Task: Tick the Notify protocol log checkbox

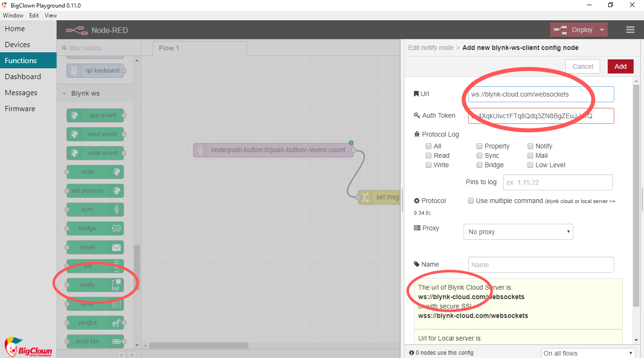Action: pos(530,146)
